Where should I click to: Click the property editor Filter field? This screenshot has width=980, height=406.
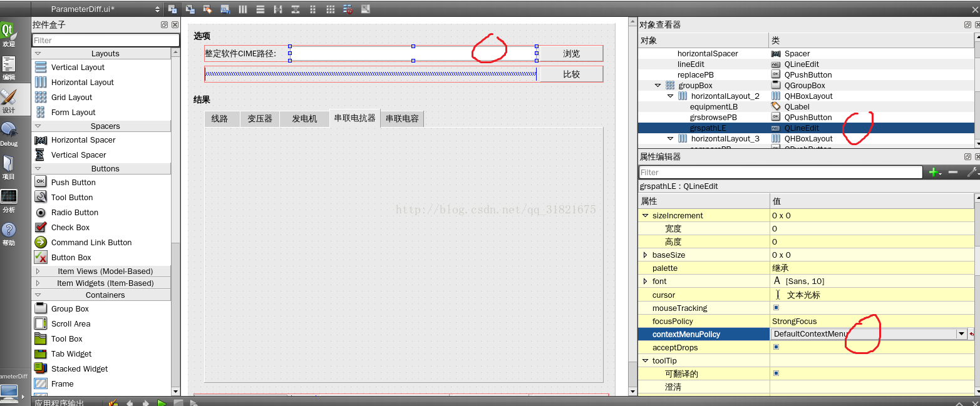click(x=781, y=172)
